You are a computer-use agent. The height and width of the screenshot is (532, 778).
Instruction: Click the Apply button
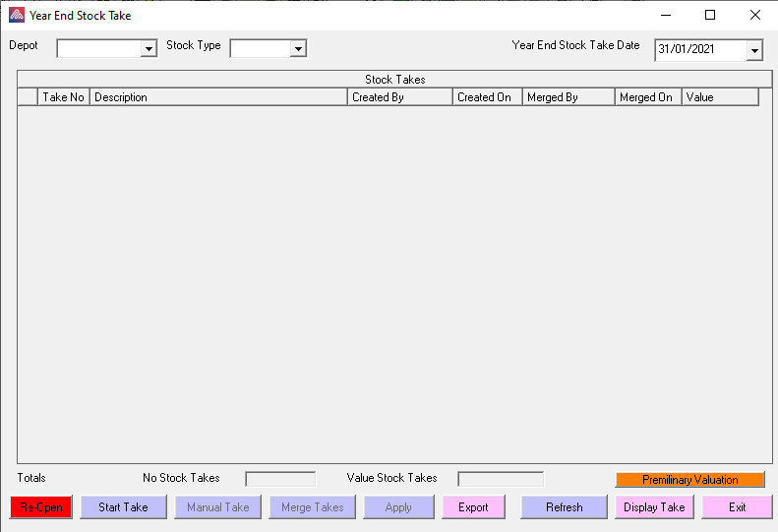click(398, 506)
